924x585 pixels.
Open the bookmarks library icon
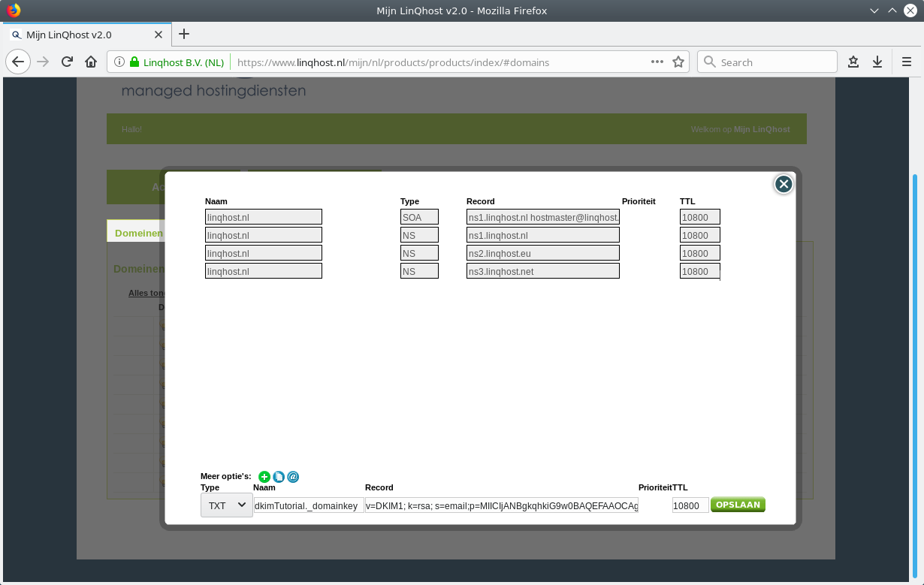click(853, 62)
